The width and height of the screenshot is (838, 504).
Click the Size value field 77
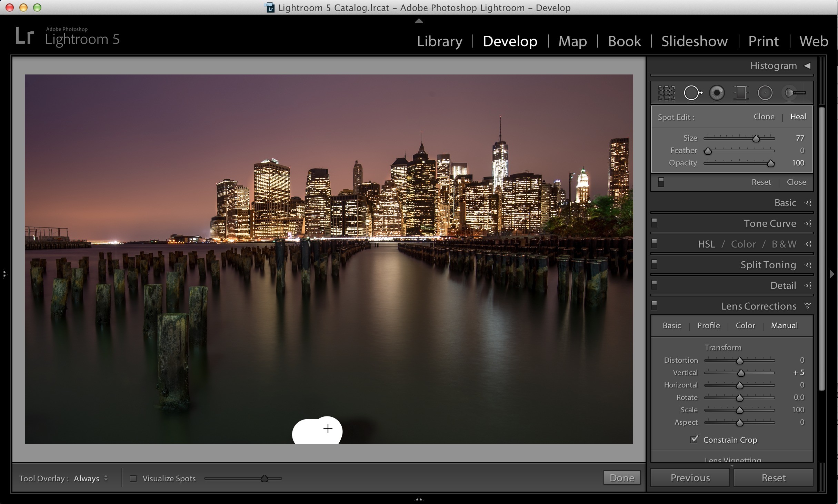[800, 138]
